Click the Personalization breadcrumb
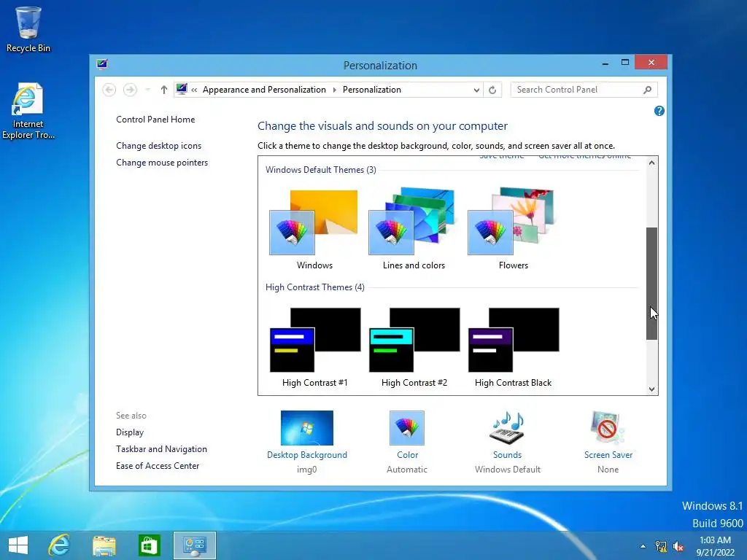 tap(372, 90)
